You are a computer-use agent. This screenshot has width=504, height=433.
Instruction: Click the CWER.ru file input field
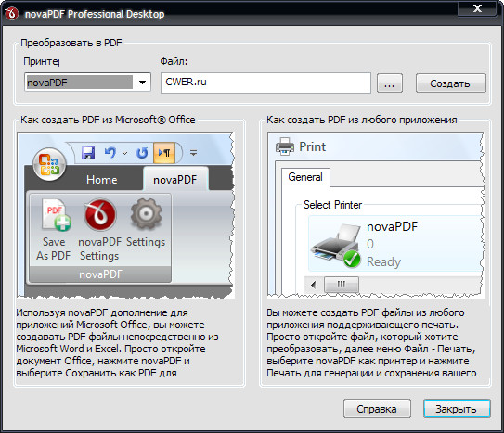click(x=265, y=83)
